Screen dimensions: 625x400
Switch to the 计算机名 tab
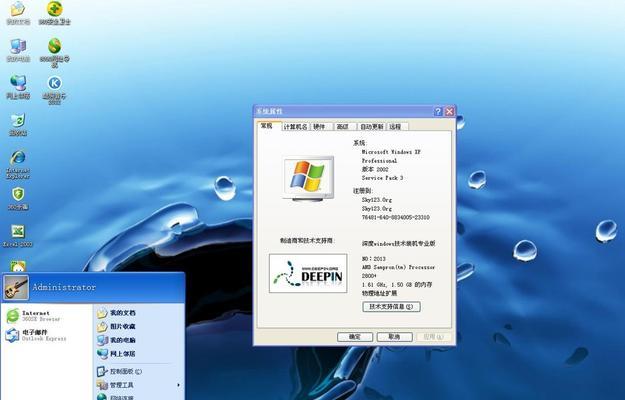point(295,127)
